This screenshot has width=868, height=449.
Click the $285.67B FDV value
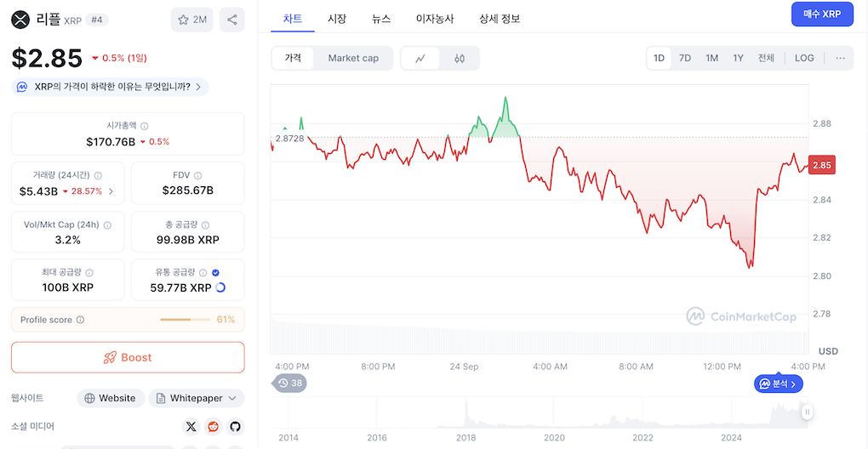pyautogui.click(x=188, y=190)
